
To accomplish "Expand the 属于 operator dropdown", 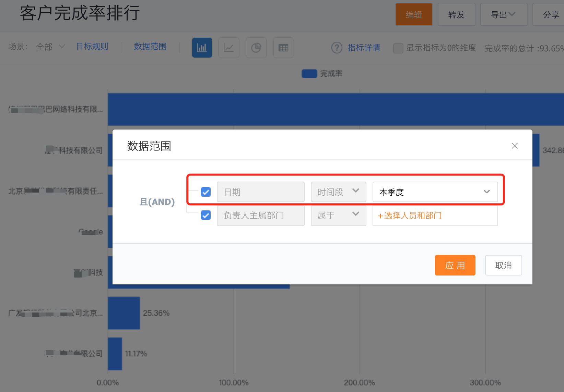I will [x=338, y=215].
